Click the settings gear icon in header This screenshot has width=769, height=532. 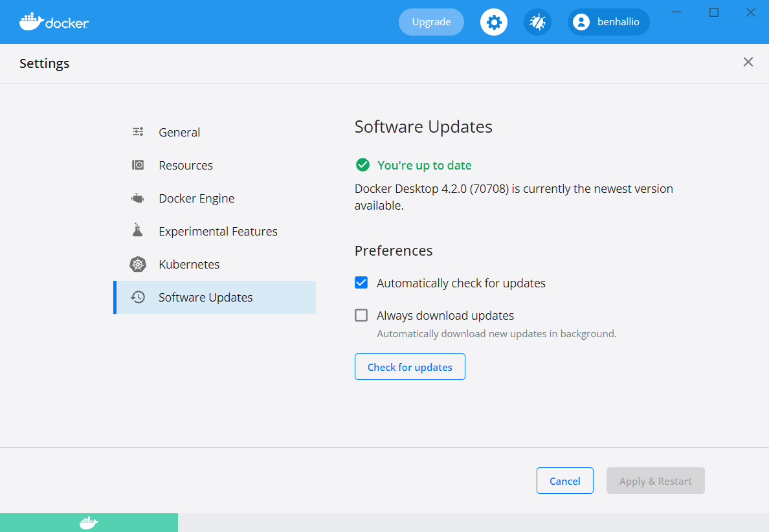(x=493, y=22)
